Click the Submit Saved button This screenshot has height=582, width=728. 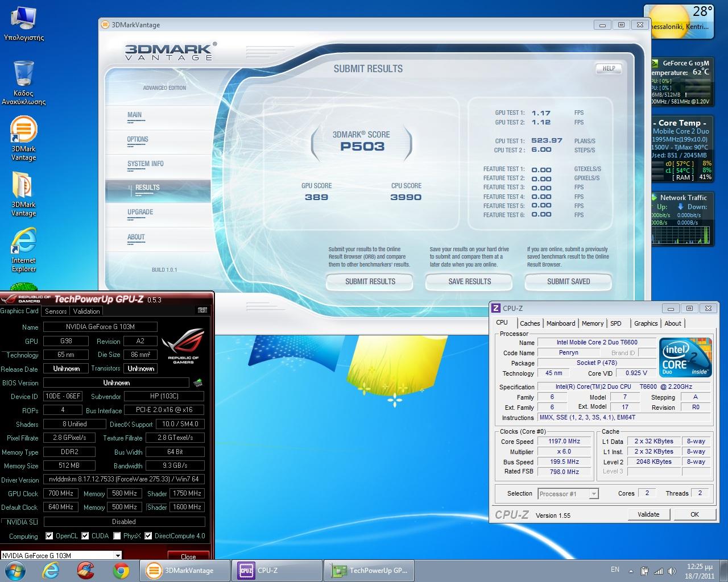tap(568, 281)
